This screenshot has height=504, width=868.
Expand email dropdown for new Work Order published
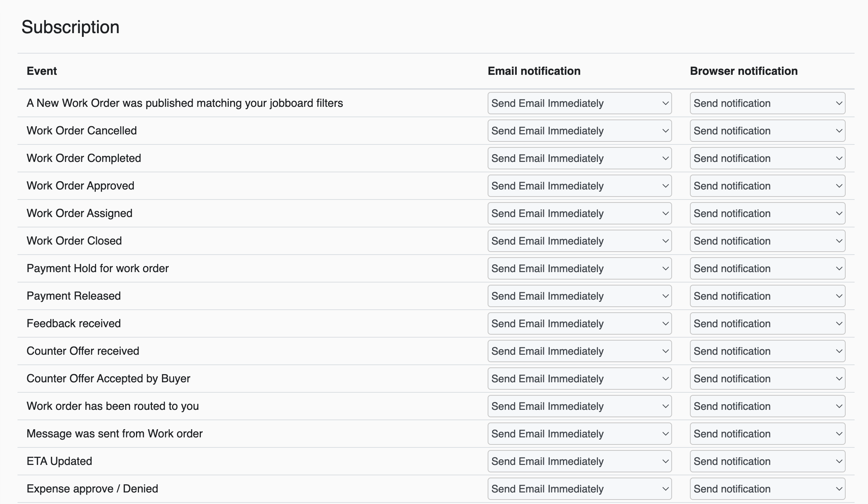[579, 103]
